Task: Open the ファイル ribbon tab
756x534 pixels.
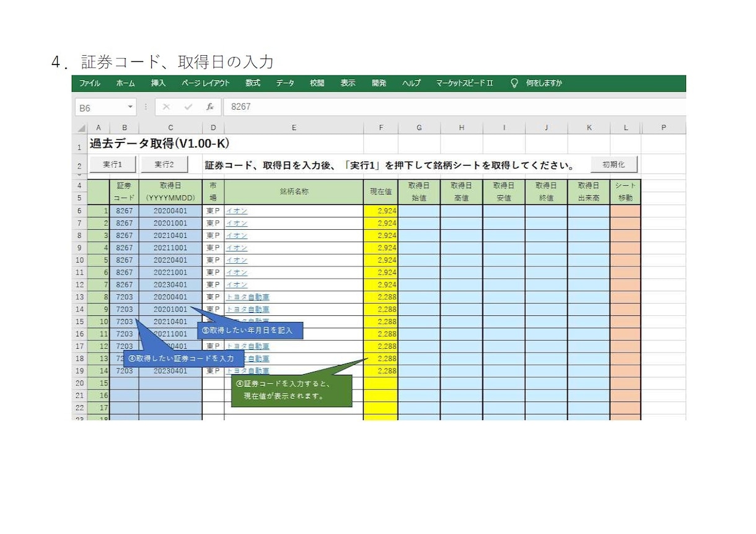Action: pos(90,83)
